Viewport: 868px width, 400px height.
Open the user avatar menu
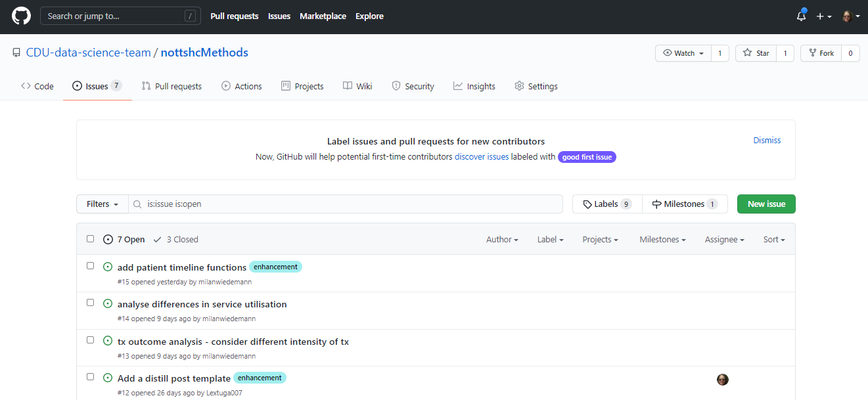click(851, 16)
